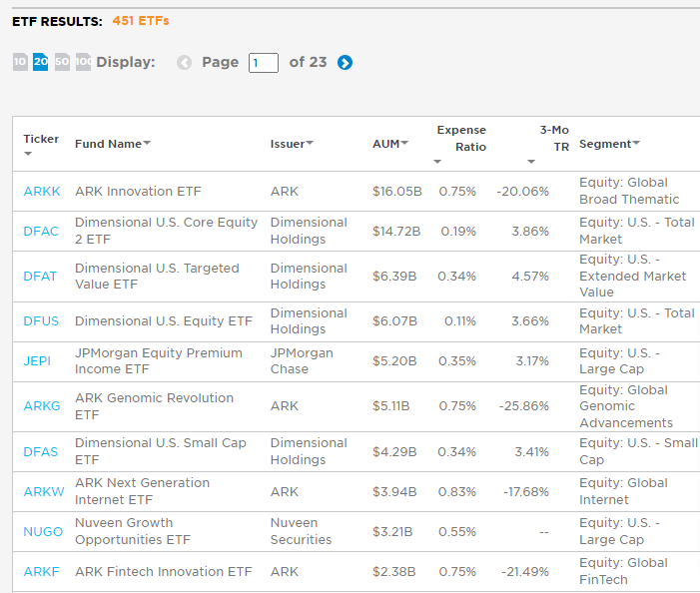The width and height of the screenshot is (700, 593).
Task: Click the '$4.29B' AUM value
Action: [394, 452]
